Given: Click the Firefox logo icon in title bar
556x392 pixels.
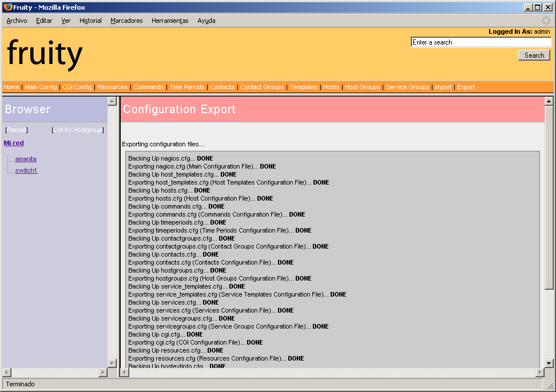Looking at the screenshot, I should tap(8, 7).
